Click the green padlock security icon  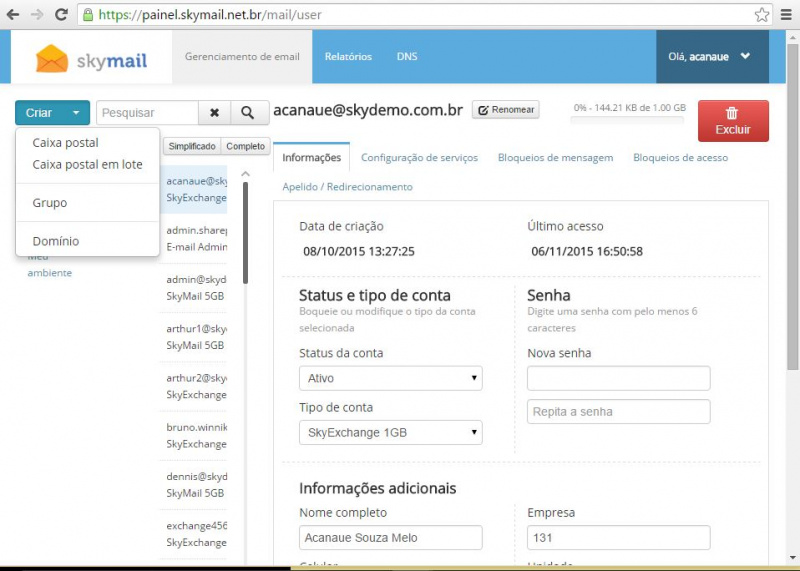pyautogui.click(x=88, y=14)
